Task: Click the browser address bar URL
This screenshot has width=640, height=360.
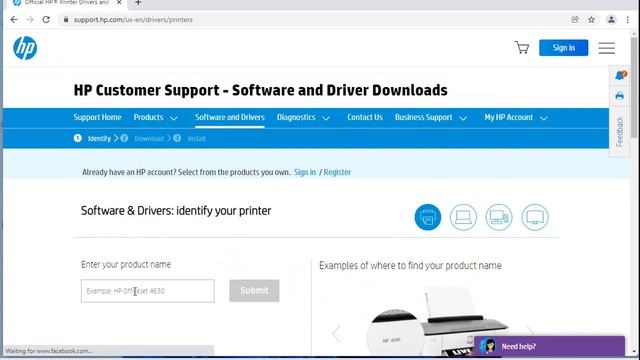Action: [x=133, y=20]
